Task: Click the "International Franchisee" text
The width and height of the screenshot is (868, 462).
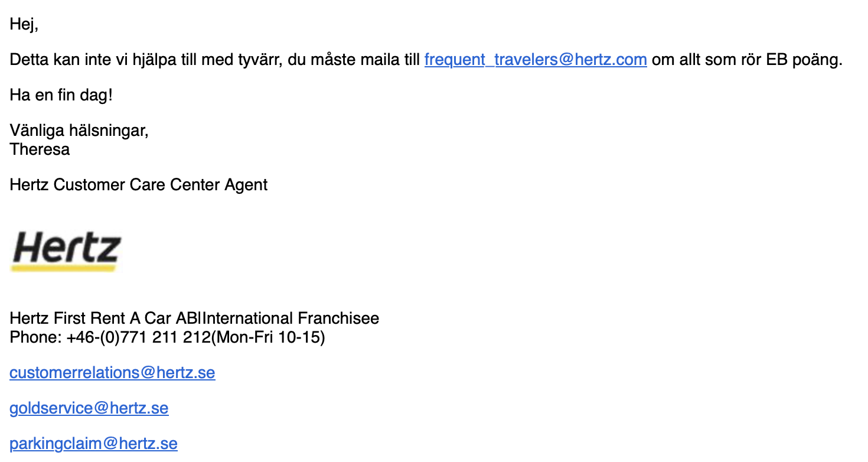Action: click(x=291, y=318)
